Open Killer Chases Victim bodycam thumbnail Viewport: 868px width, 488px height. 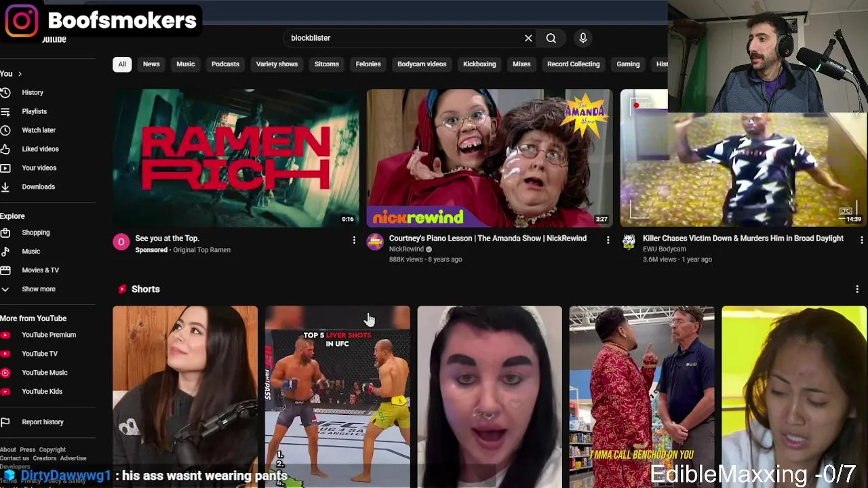(743, 169)
